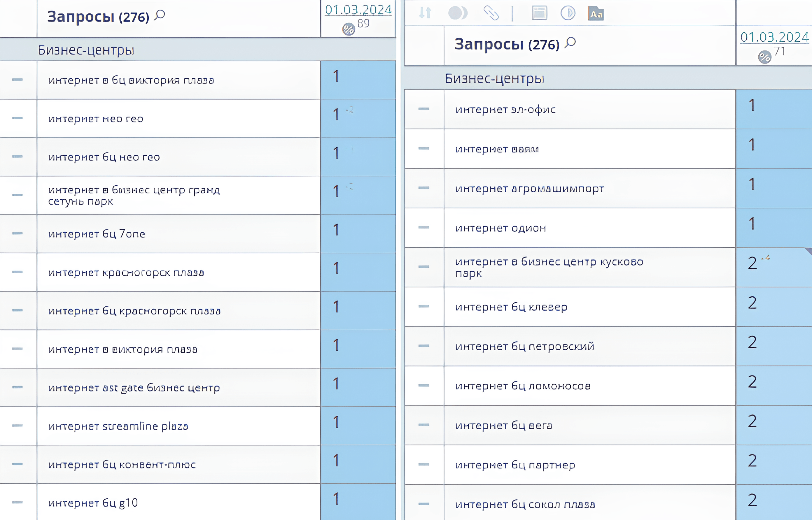The height and width of the screenshot is (520, 812).
Task: Click the half-circle contrast toolbar icon
Action: coord(568,13)
